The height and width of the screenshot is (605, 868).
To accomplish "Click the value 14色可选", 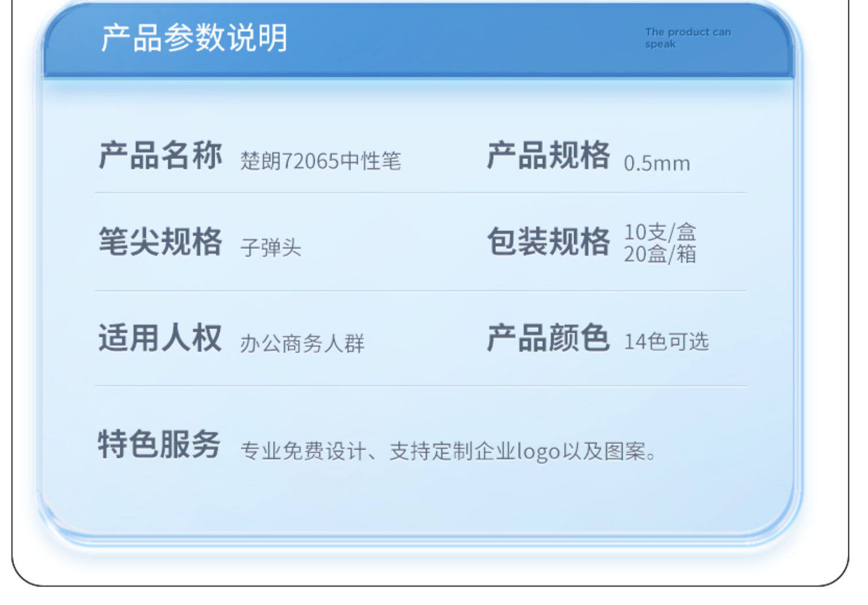I will click(x=666, y=342).
